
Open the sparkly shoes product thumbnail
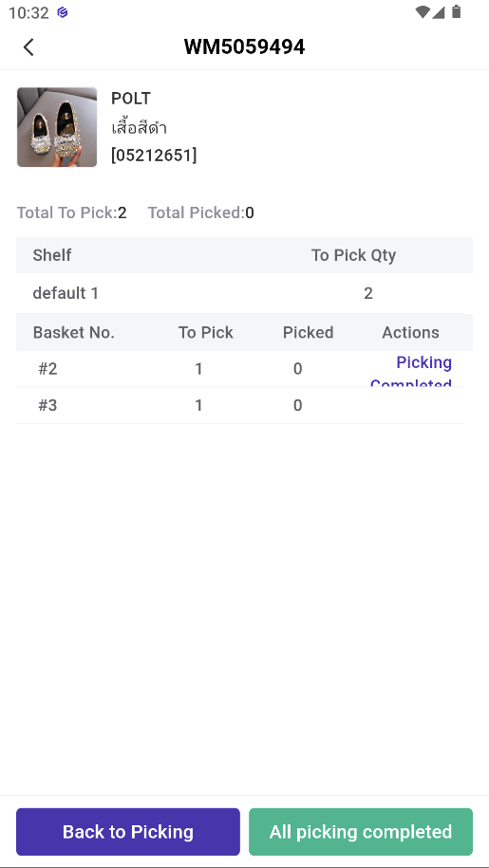57,127
